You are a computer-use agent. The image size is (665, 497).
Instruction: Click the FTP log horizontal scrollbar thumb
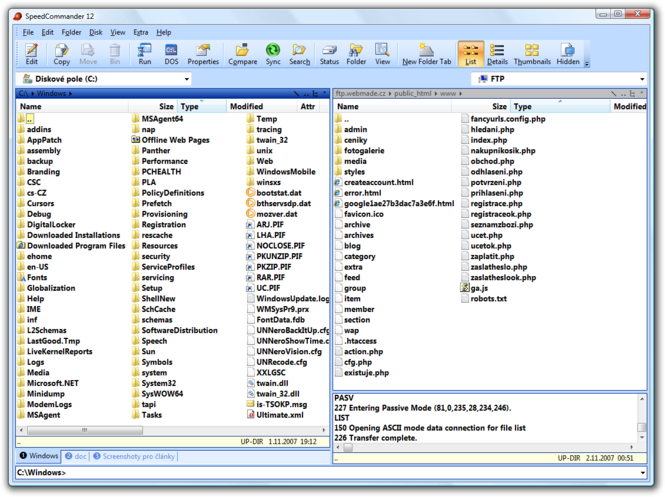(x=348, y=447)
